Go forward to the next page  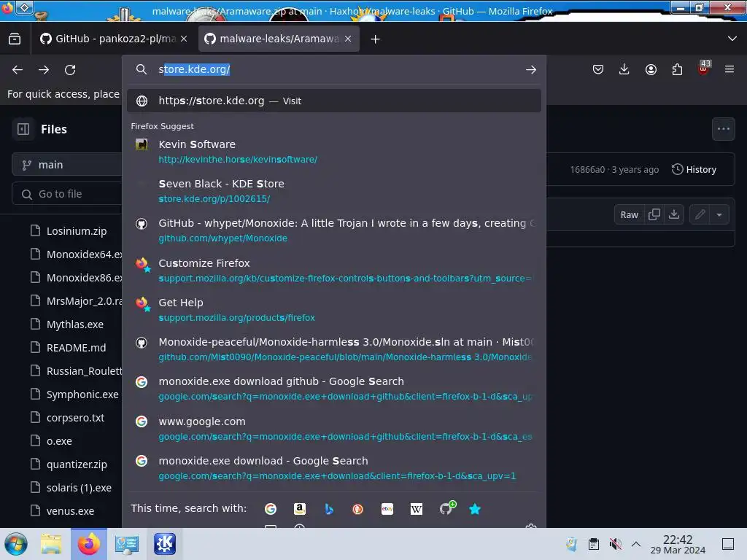pos(44,69)
